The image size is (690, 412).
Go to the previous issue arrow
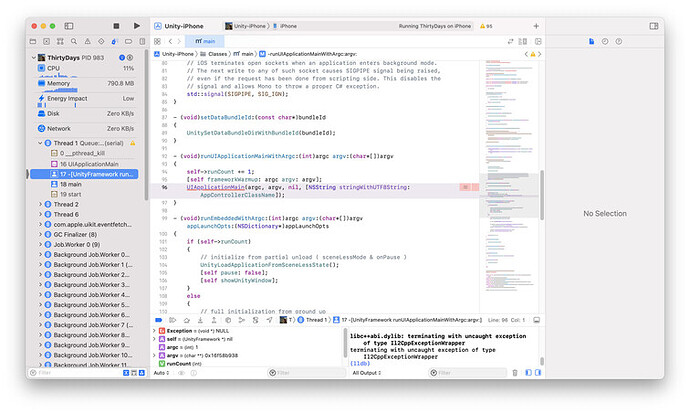(x=526, y=54)
